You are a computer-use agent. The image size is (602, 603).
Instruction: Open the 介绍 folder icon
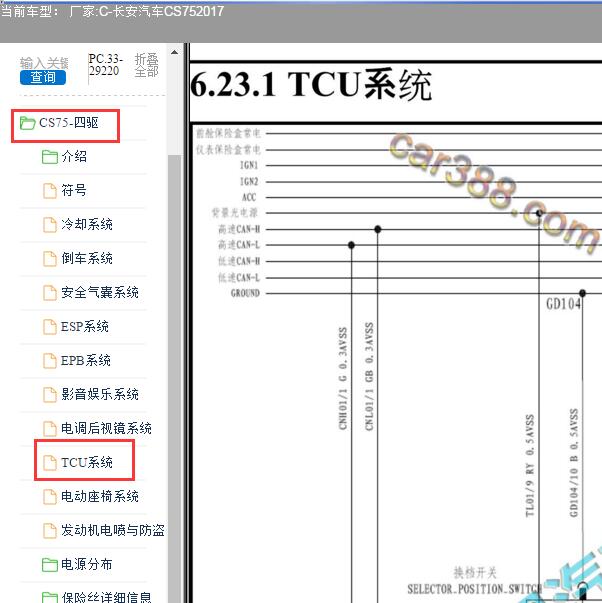click(x=50, y=157)
